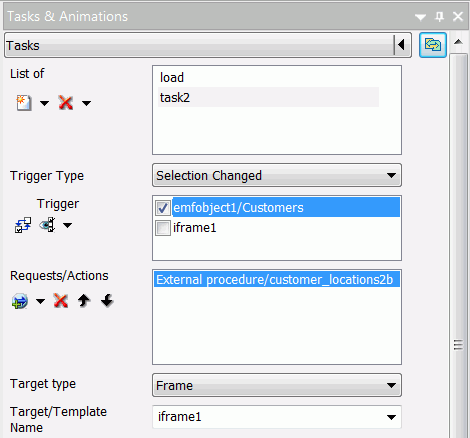Click the new task icon under List of

24,103
